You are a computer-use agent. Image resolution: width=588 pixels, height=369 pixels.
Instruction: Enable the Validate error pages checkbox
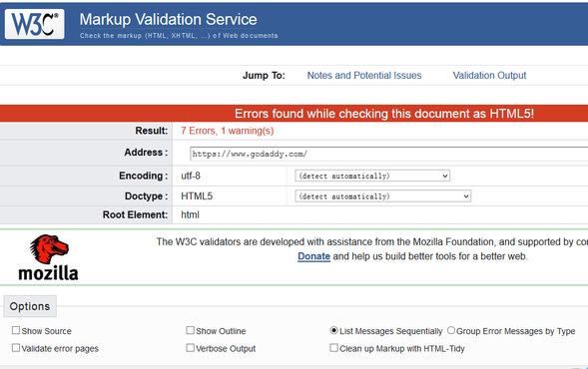click(16, 348)
